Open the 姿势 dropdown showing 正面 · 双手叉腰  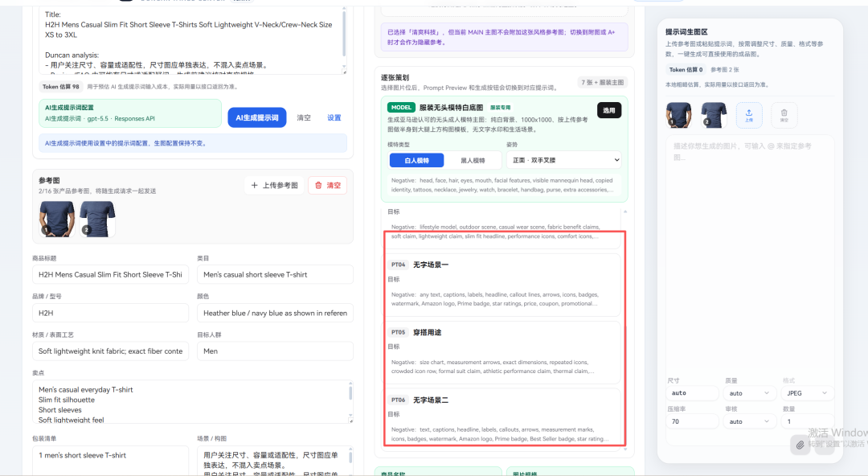click(563, 160)
